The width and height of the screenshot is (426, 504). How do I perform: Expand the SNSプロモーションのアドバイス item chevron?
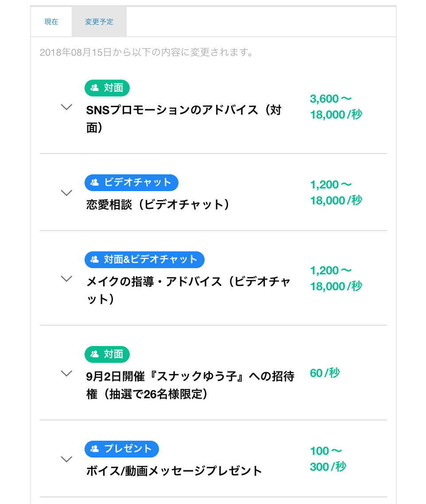coord(66,107)
